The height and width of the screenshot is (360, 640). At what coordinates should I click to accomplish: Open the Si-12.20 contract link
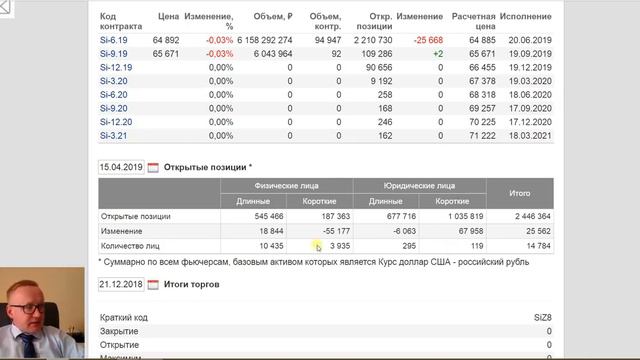point(116,122)
